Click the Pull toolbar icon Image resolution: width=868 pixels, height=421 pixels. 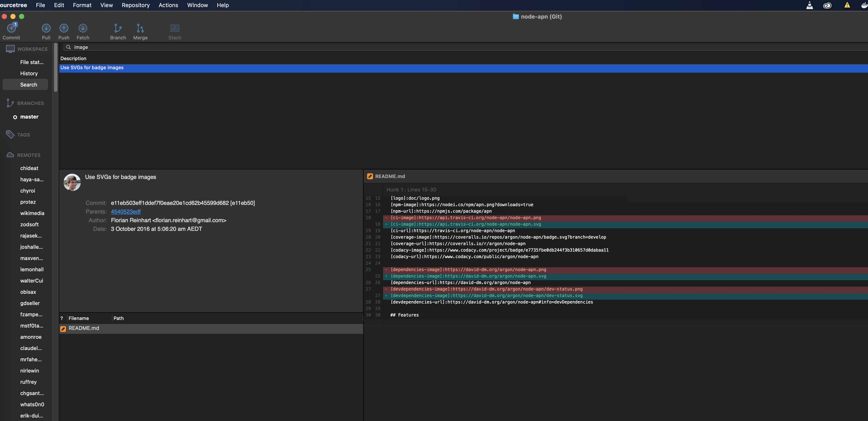(46, 29)
